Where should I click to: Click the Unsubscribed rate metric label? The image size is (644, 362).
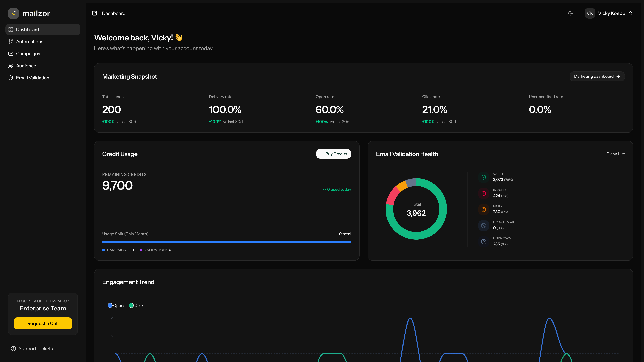546,97
